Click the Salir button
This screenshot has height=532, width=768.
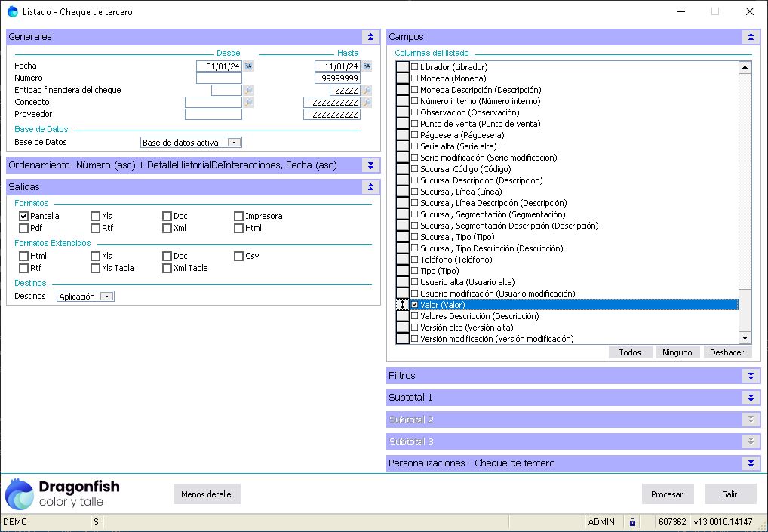click(x=730, y=494)
